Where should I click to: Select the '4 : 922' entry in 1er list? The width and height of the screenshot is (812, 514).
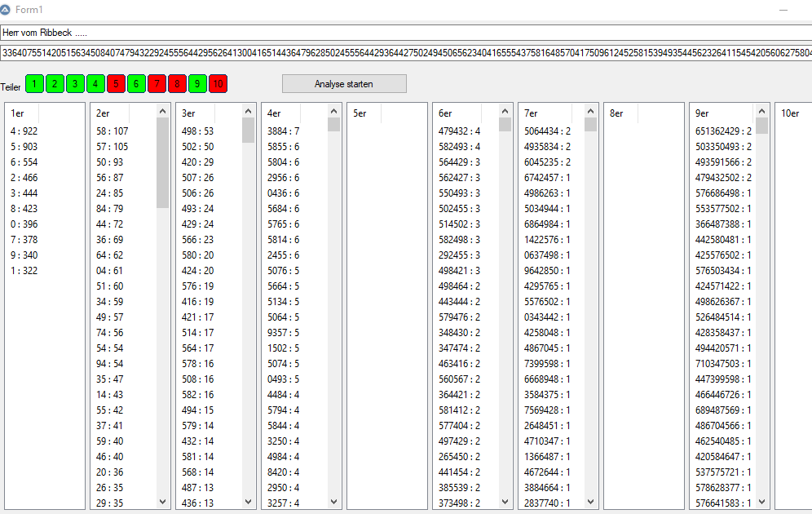(x=24, y=131)
